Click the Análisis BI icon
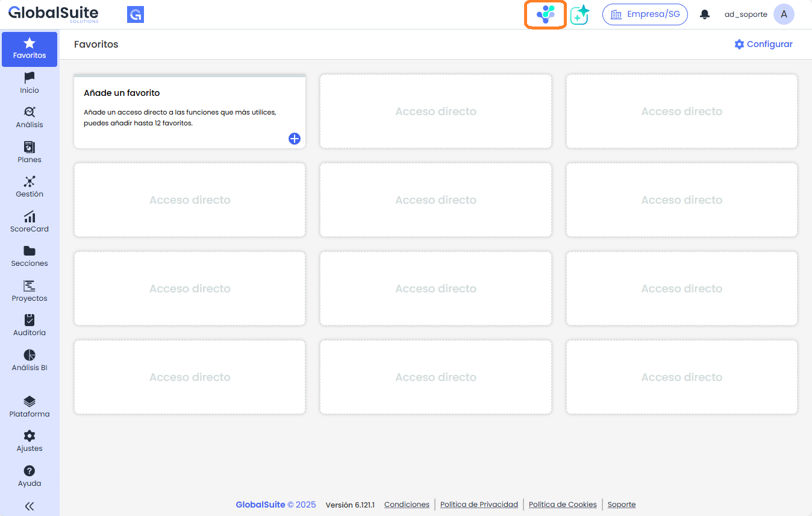 click(x=29, y=357)
